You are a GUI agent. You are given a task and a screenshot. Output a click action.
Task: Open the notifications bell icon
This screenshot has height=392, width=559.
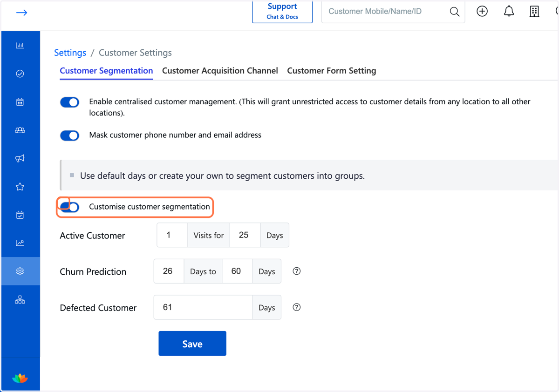click(x=509, y=11)
